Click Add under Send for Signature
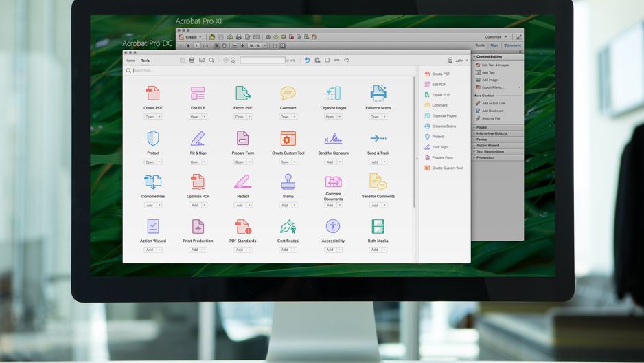This screenshot has width=644, height=363. pos(330,162)
